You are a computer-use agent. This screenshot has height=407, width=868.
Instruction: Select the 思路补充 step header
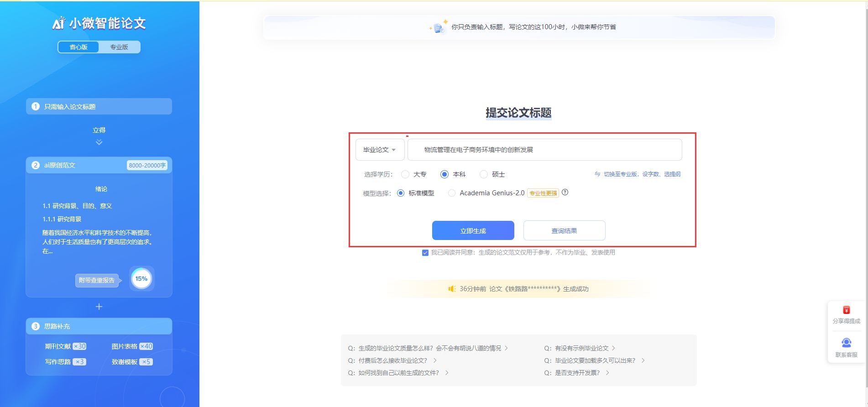[x=99, y=326]
